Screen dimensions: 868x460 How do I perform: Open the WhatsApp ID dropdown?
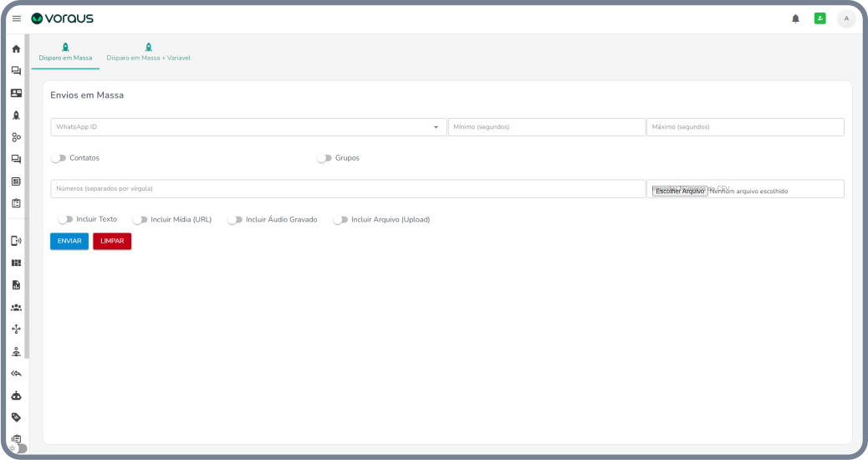248,127
